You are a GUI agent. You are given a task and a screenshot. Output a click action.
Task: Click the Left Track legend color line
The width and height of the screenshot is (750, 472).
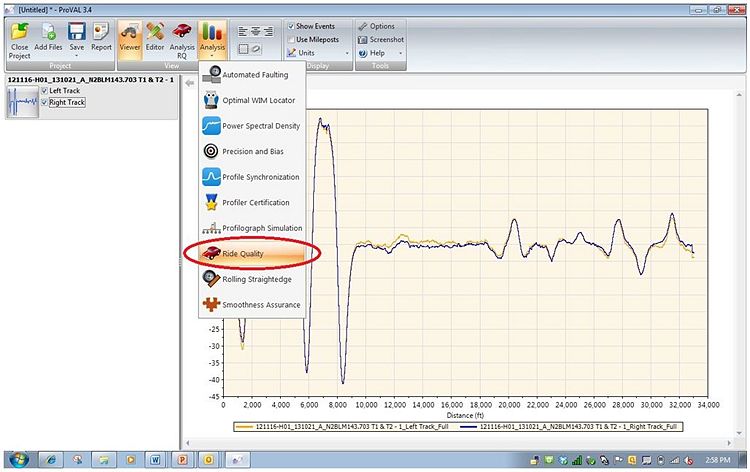click(x=244, y=427)
